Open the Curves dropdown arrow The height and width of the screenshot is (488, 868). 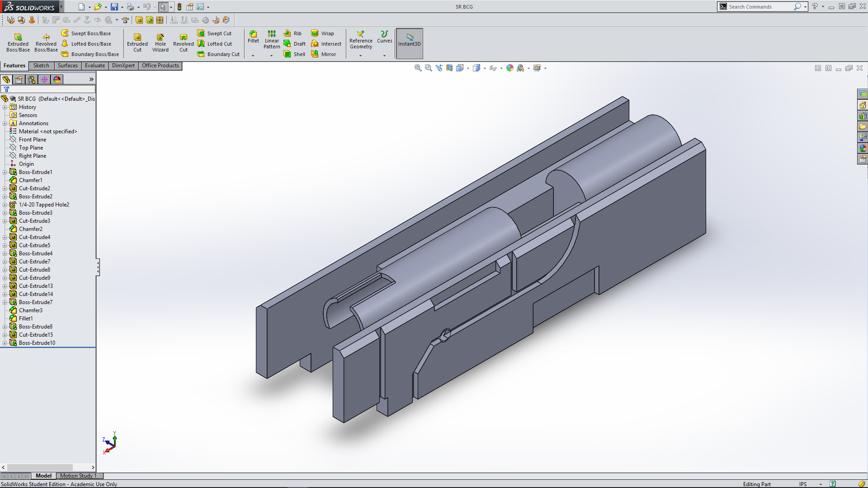click(x=385, y=56)
